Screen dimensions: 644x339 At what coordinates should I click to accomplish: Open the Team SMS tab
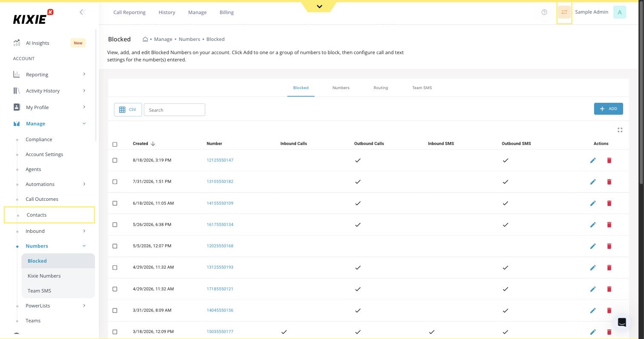pyautogui.click(x=422, y=88)
